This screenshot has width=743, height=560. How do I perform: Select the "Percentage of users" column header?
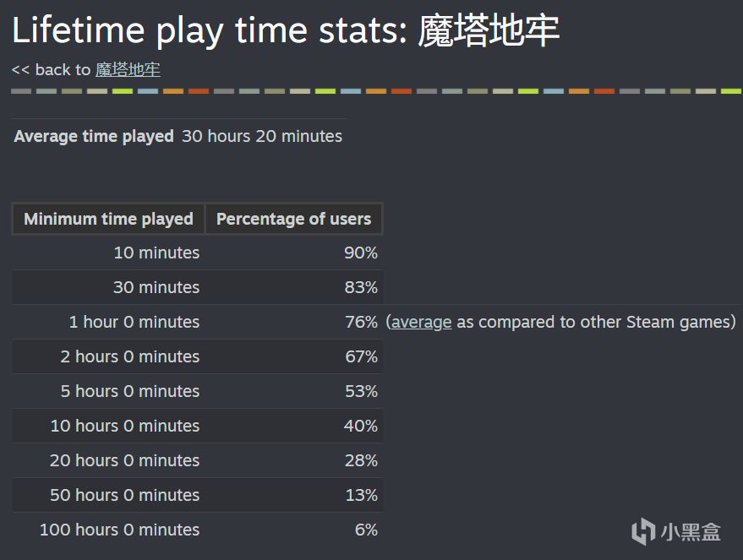point(293,219)
